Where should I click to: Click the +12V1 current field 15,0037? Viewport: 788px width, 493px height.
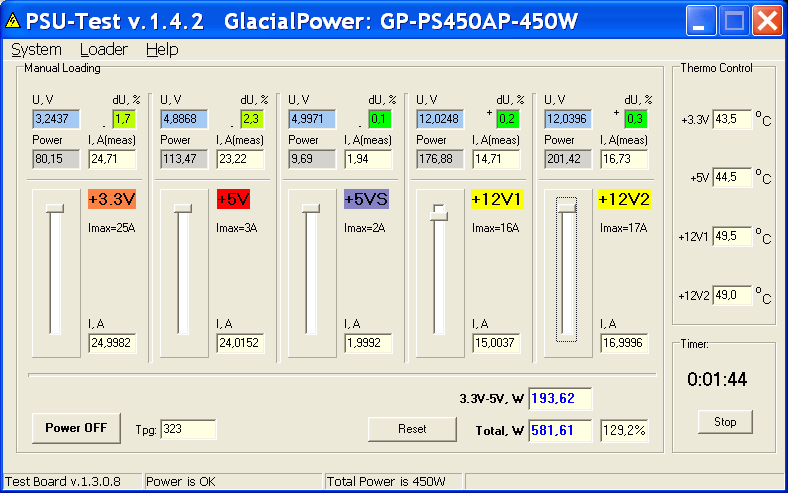pos(496,343)
